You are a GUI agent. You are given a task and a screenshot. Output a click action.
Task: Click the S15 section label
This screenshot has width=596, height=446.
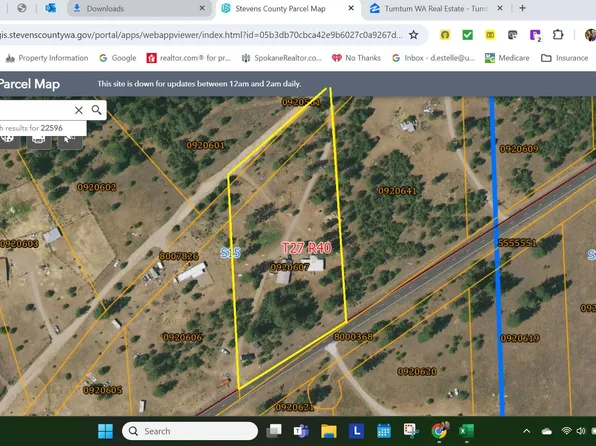pos(230,253)
